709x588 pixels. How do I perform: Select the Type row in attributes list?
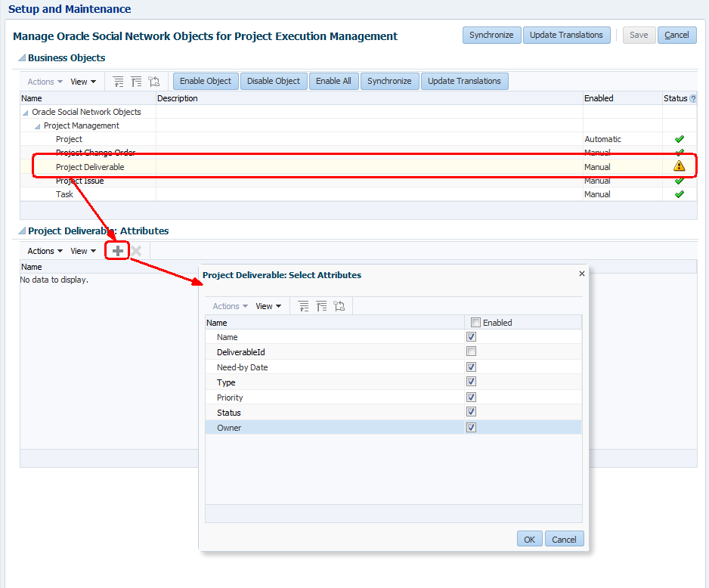pos(393,382)
